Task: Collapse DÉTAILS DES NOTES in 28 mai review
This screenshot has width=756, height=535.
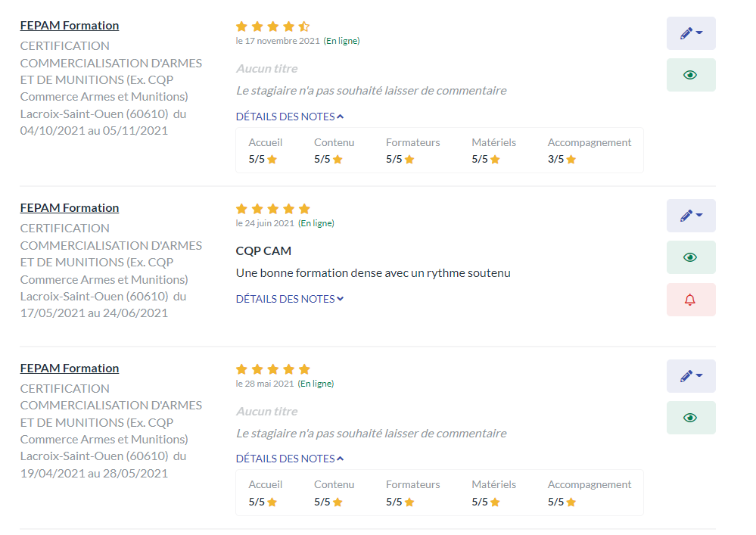Action: pyautogui.click(x=290, y=459)
